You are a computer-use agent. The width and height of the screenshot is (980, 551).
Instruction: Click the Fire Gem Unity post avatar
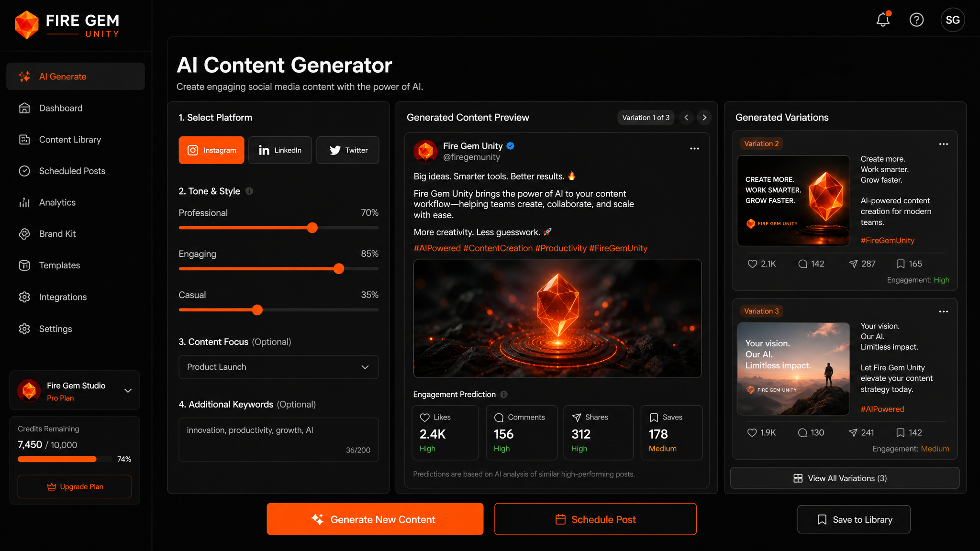coord(425,151)
